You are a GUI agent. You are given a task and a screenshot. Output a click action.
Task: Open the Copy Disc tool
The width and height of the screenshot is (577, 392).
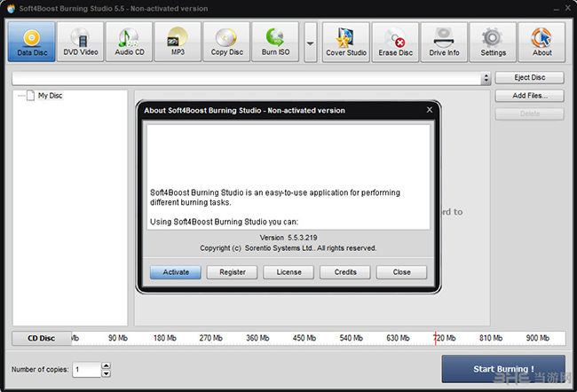click(226, 42)
